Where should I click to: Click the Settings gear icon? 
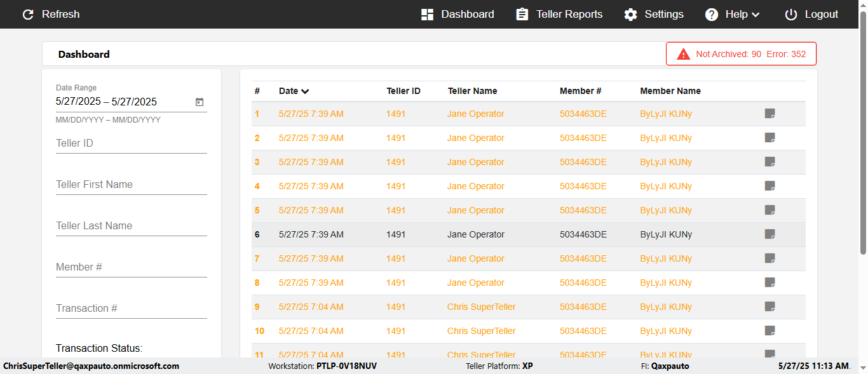point(630,15)
